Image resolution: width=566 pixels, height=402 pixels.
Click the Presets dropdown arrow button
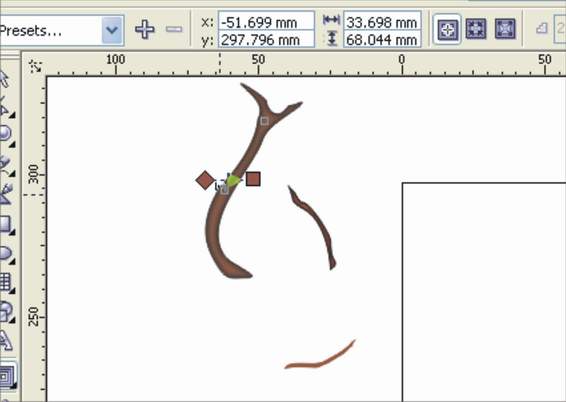point(112,30)
